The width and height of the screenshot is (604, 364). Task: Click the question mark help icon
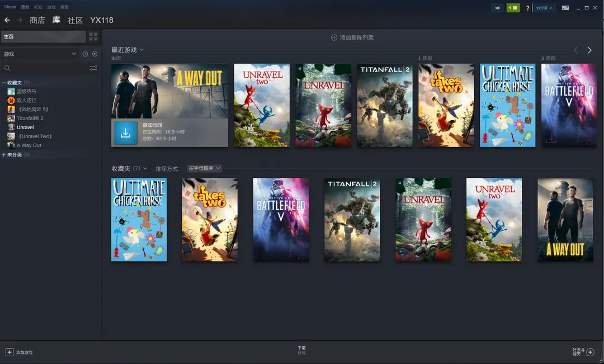pyautogui.click(x=527, y=8)
